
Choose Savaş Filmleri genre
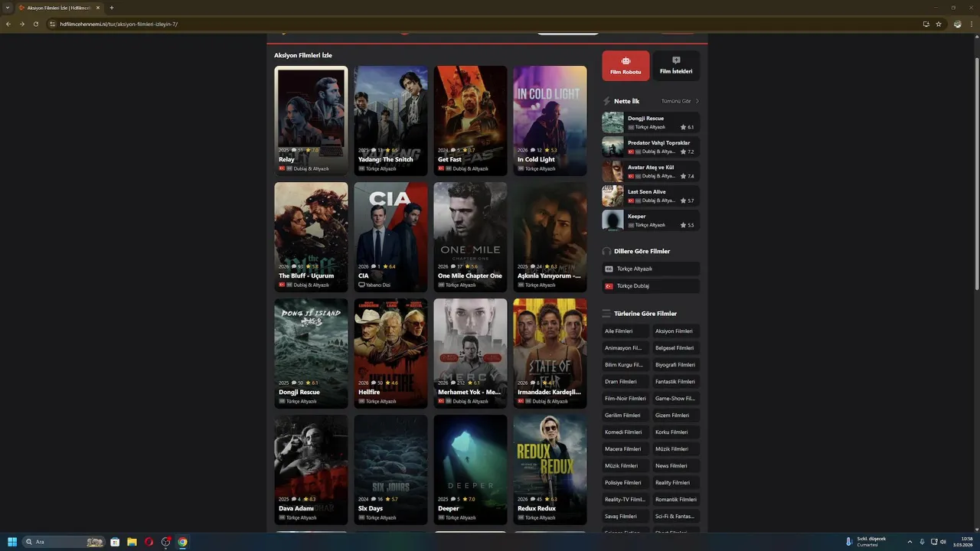click(626, 517)
